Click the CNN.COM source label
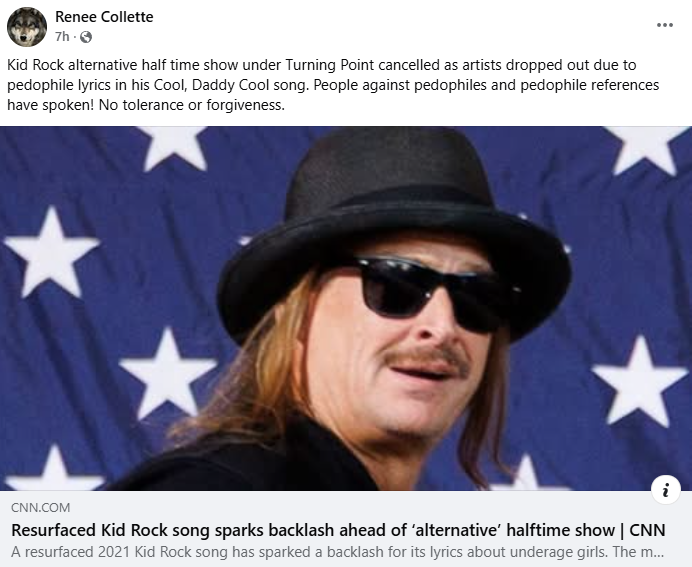Viewport: 692px width, 567px height. (x=41, y=507)
